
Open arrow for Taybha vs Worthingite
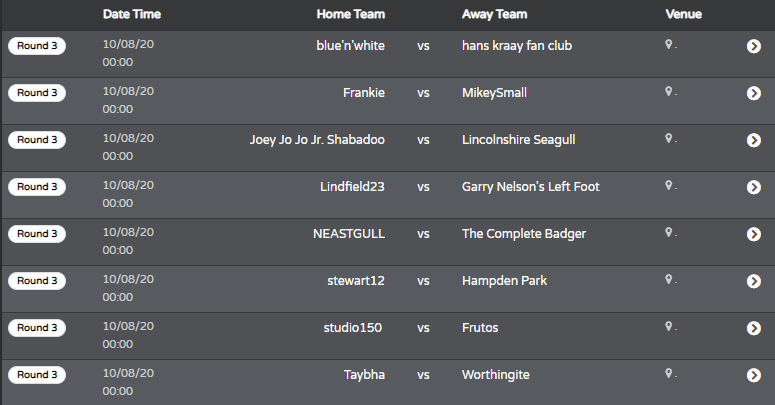point(754,375)
